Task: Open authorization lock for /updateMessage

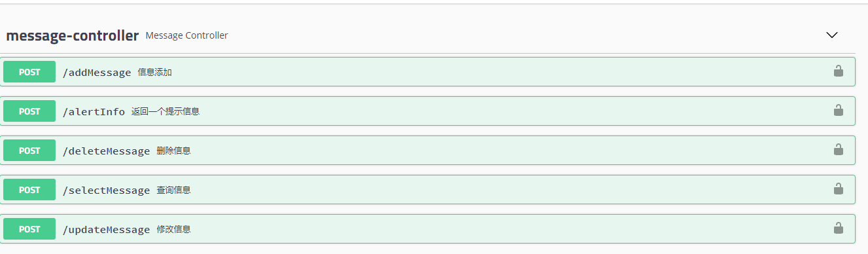Action: point(838,228)
